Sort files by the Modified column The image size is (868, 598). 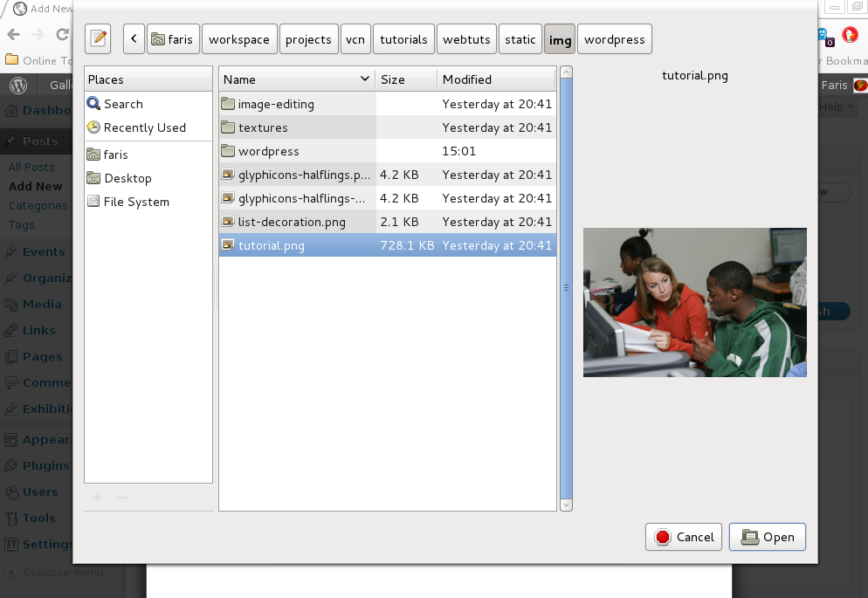495,79
